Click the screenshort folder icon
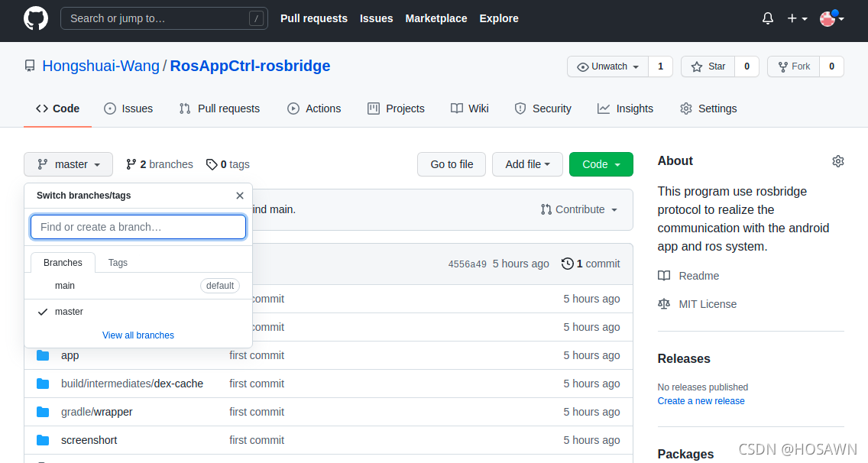868x463 pixels. (43, 440)
